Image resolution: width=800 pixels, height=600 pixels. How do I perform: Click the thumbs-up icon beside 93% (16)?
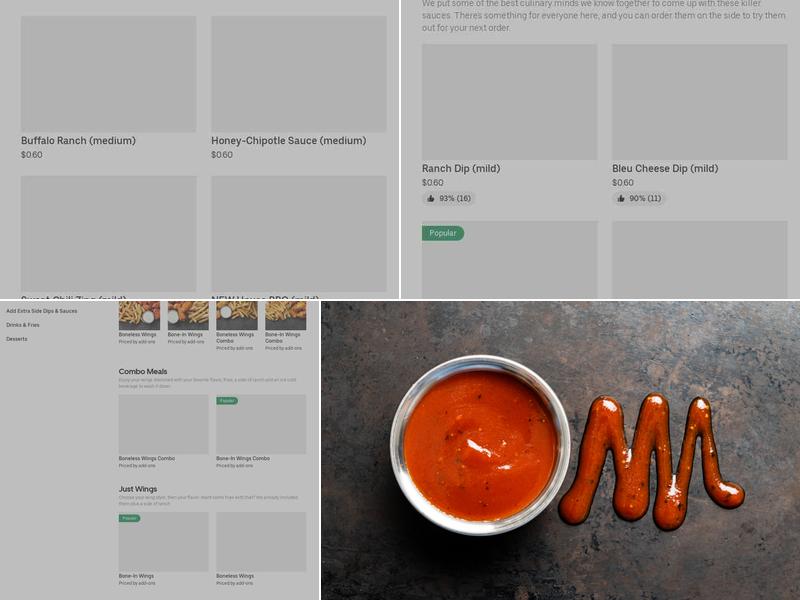[431, 198]
